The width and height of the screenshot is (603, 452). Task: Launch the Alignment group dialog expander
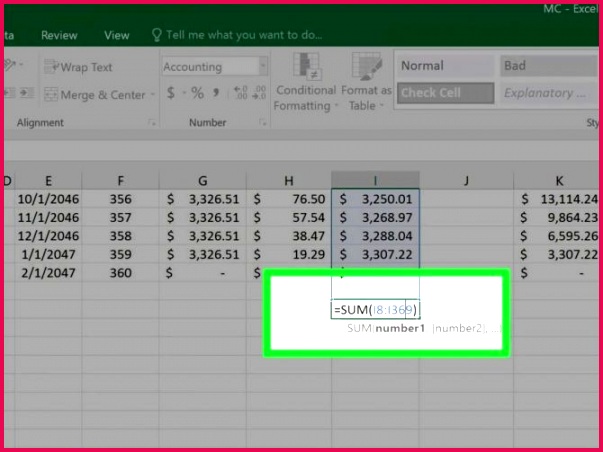pos(151,124)
